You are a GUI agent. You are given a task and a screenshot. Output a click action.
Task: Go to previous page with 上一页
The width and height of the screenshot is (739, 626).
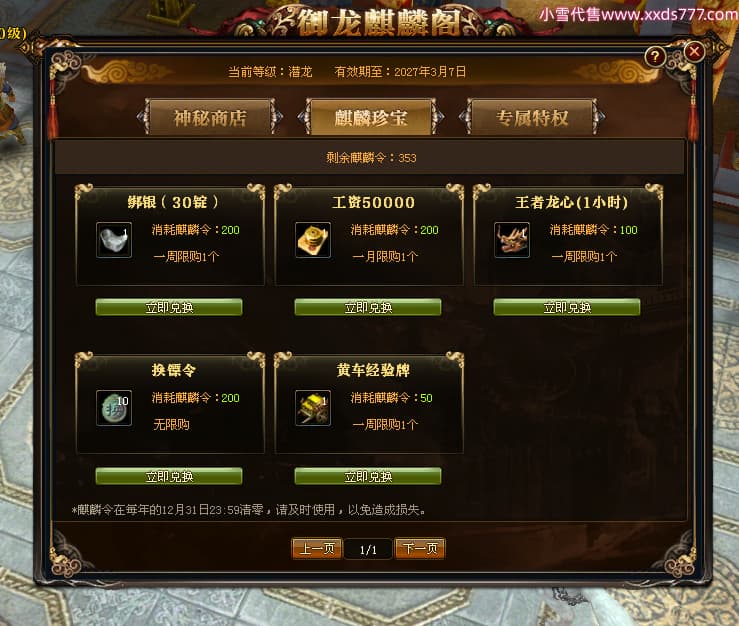tap(317, 549)
